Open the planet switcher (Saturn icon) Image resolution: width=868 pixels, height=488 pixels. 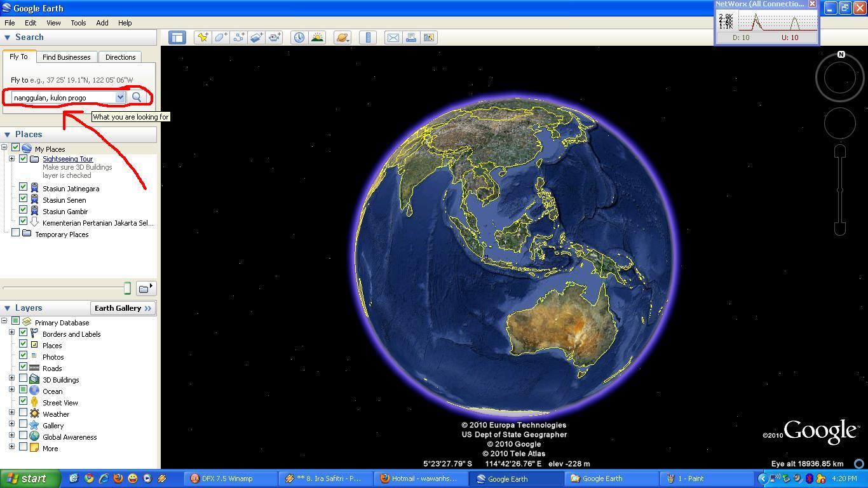[342, 37]
